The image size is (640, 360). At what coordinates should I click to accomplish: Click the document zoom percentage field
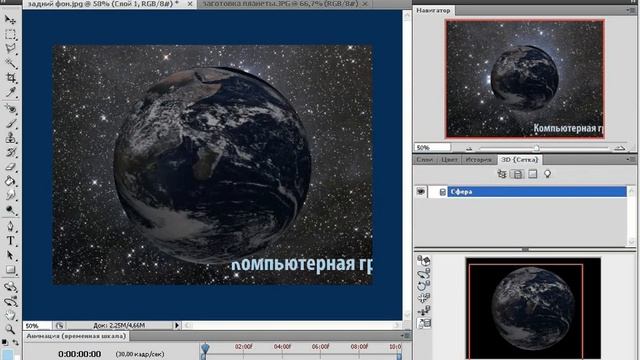[38, 325]
